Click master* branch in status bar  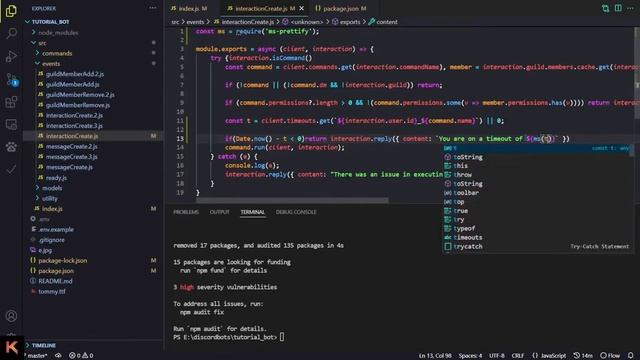tap(36, 356)
